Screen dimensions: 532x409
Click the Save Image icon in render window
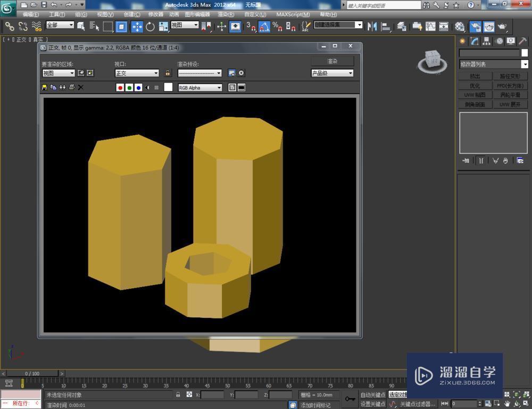click(45, 87)
